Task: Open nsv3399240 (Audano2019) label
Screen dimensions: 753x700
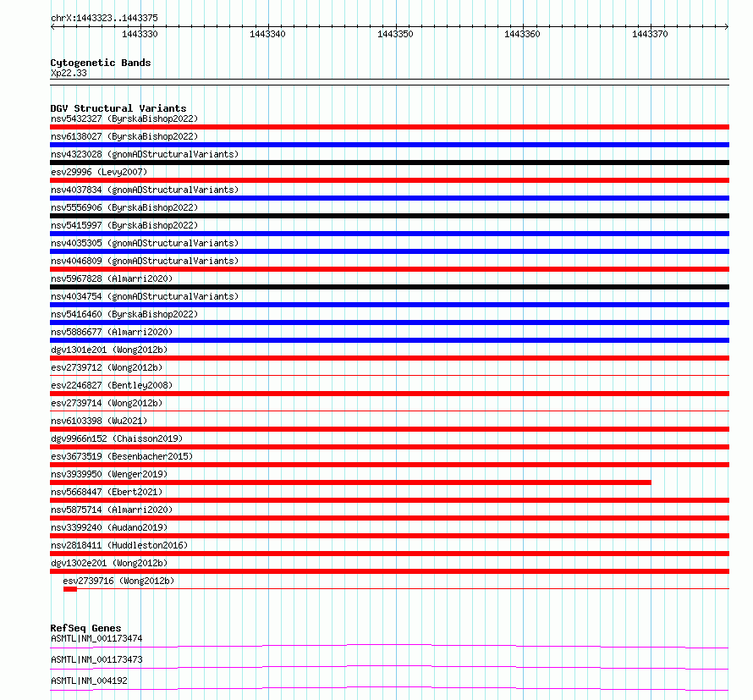Action: (109, 527)
